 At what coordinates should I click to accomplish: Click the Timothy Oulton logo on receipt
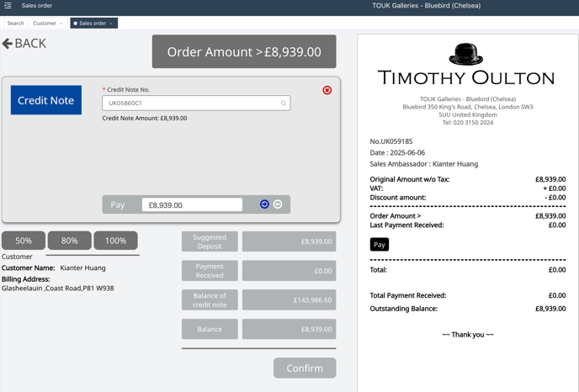[466, 66]
